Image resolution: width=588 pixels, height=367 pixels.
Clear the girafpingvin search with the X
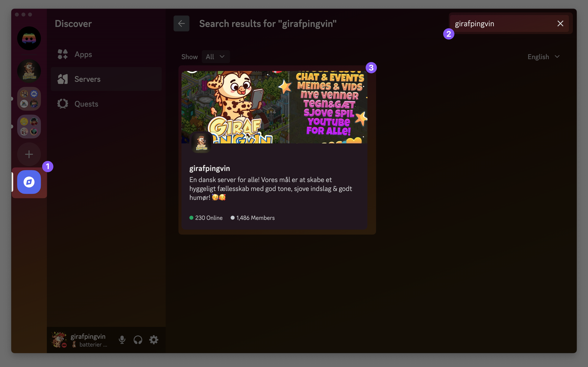560,23
